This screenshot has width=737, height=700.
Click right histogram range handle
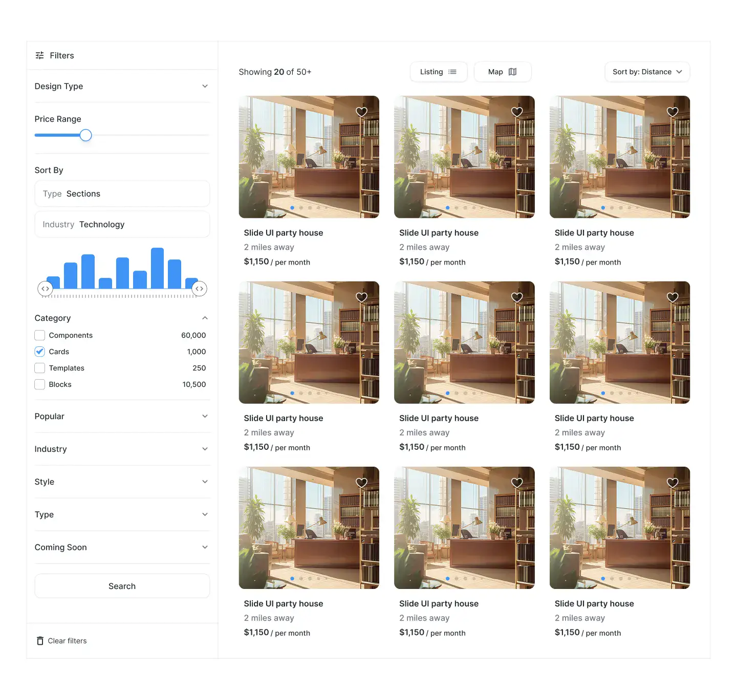point(199,289)
